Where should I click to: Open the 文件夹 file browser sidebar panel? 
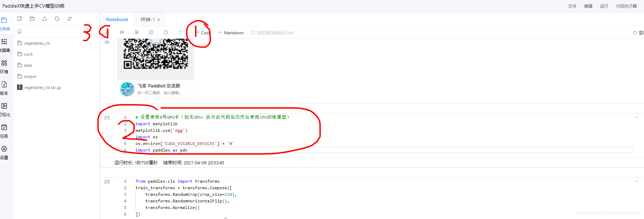[x=5, y=24]
